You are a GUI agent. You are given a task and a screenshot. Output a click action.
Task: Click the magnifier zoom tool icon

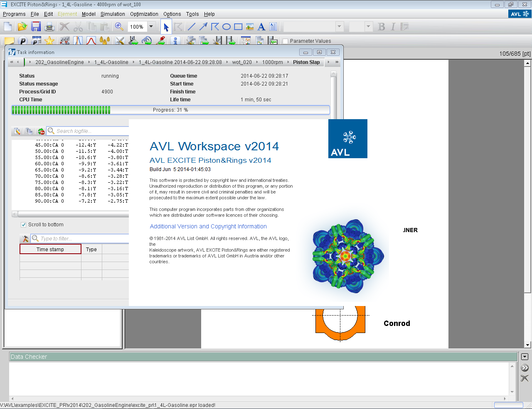click(x=119, y=27)
